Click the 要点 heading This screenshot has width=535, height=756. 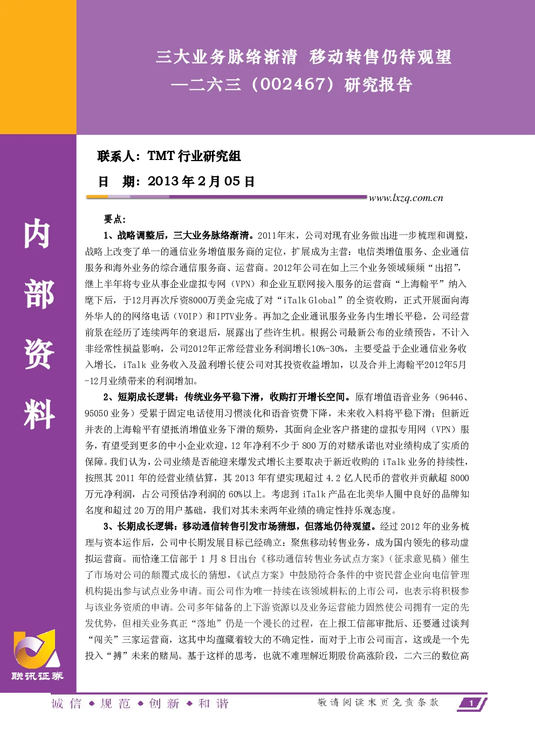click(x=115, y=219)
